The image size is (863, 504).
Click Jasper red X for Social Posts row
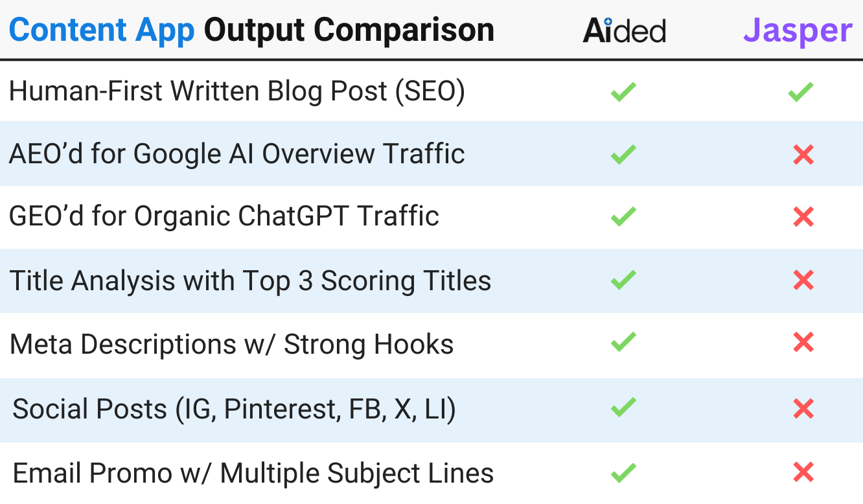click(x=803, y=409)
